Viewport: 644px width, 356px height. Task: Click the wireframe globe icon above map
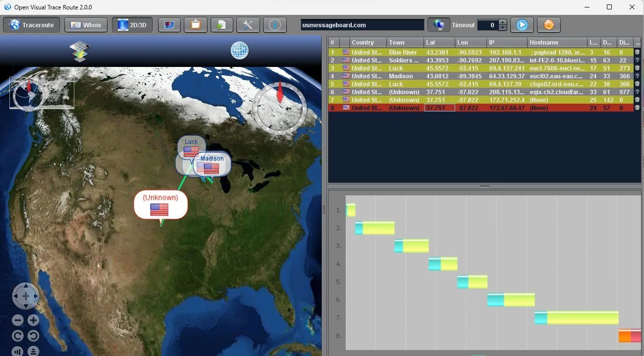pyautogui.click(x=240, y=50)
